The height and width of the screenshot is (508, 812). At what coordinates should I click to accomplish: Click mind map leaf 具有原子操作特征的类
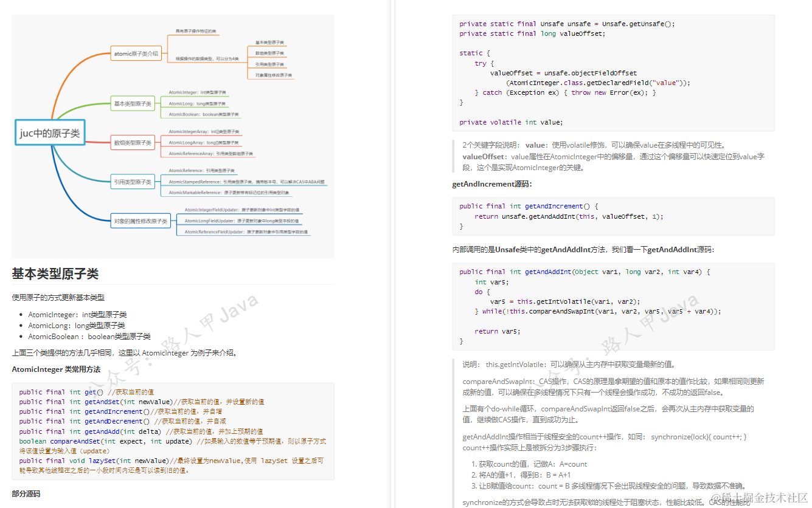tap(195, 31)
